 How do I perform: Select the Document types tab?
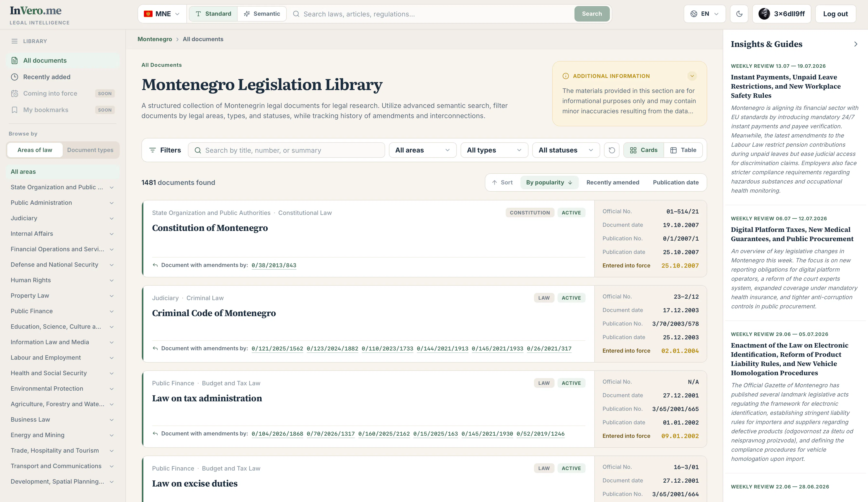90,150
